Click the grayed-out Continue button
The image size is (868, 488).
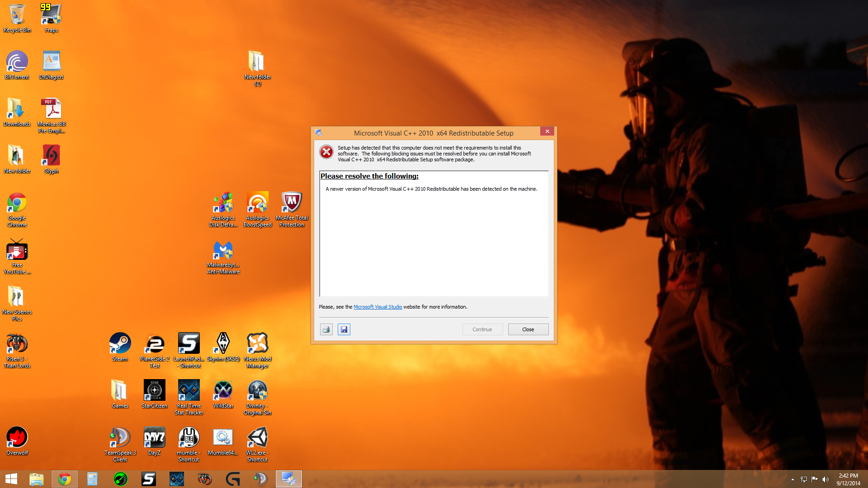tap(482, 329)
